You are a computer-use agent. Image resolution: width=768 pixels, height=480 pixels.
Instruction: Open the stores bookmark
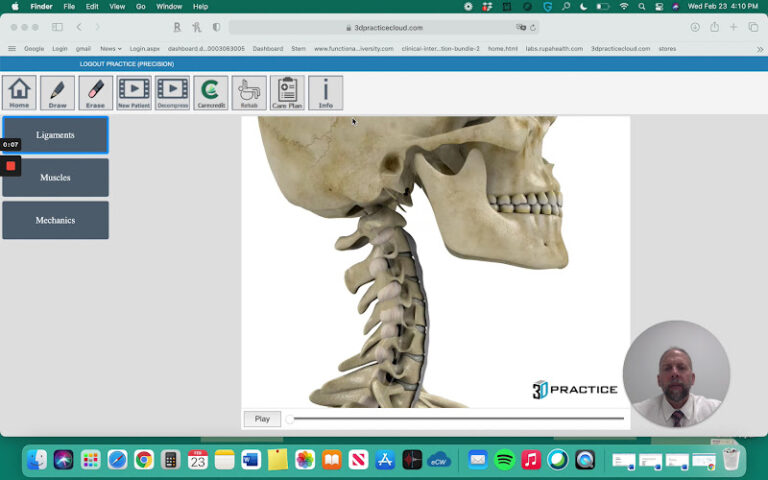pyautogui.click(x=667, y=48)
